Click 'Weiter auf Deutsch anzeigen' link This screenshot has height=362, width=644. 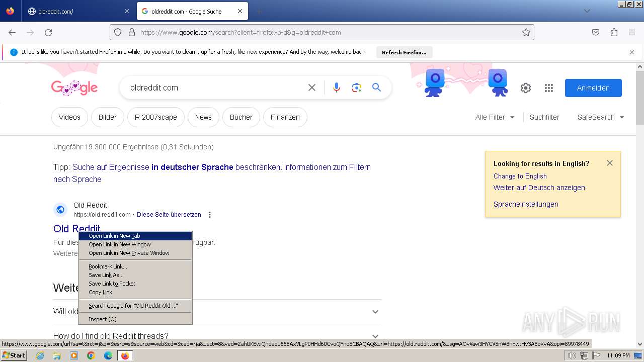point(539,188)
